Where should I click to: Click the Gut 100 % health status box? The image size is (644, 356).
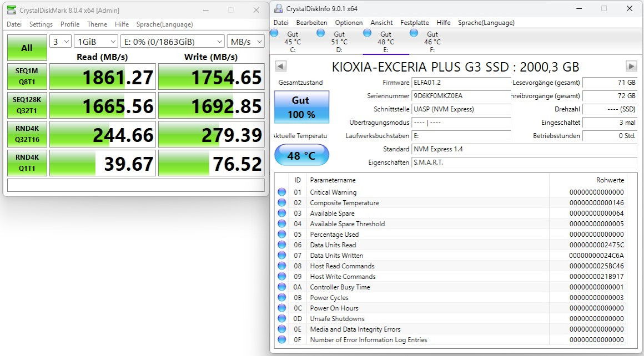(301, 107)
